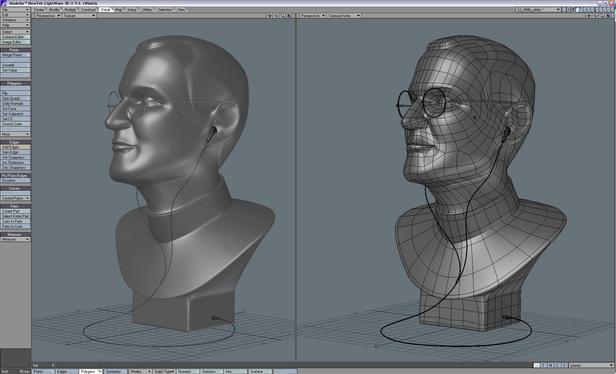The height and width of the screenshot is (374, 616).
Task: Click the Unify Normals button
Action: 15,103
